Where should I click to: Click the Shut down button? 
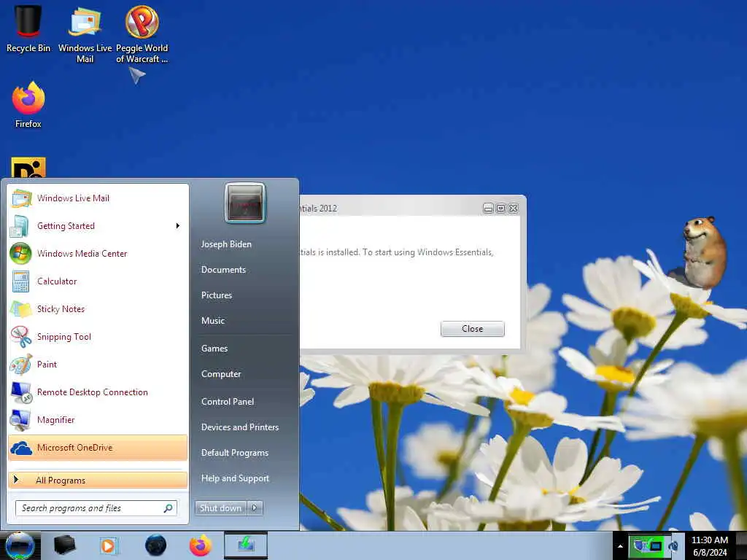click(221, 508)
